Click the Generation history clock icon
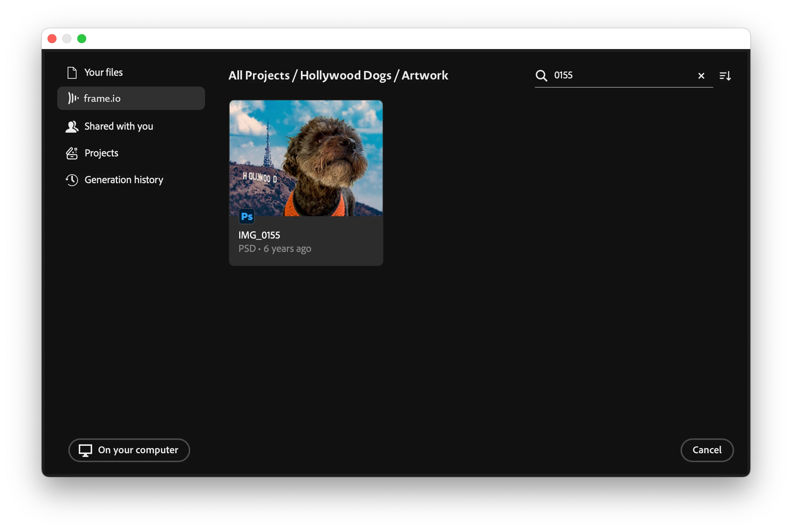 click(x=72, y=180)
